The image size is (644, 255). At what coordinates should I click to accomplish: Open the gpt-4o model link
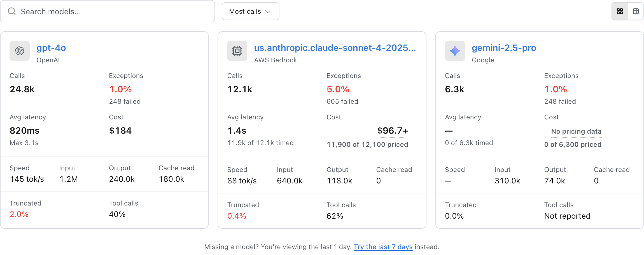point(51,48)
